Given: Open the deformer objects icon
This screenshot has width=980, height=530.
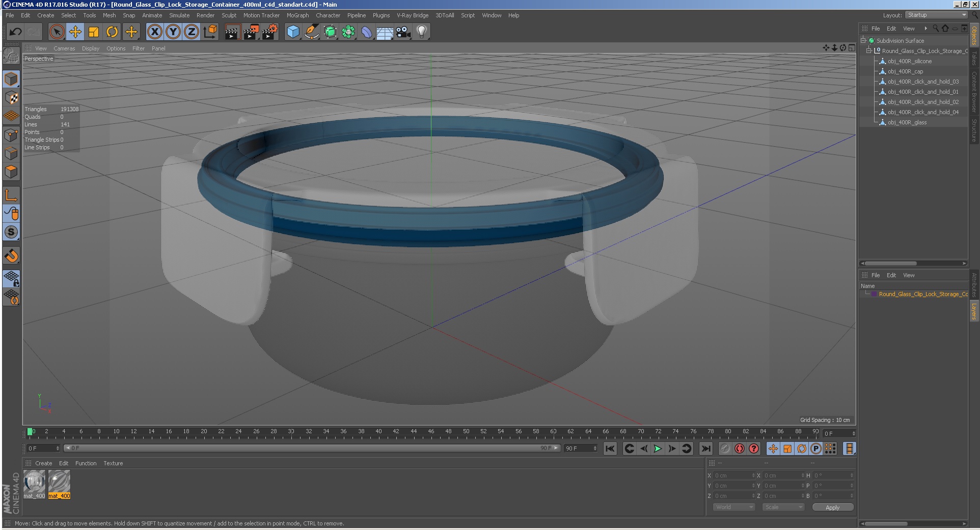Looking at the screenshot, I should tap(367, 32).
